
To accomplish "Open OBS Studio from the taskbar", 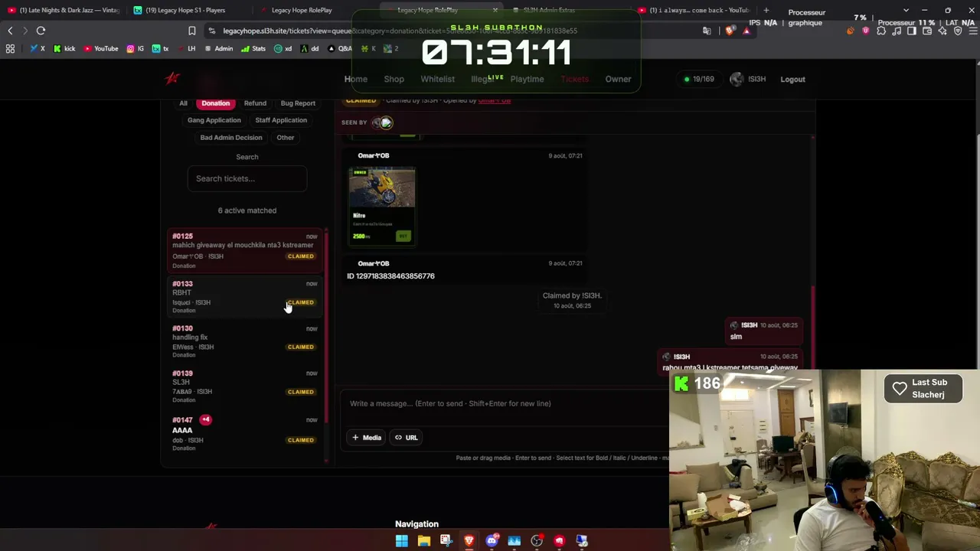I will (537, 541).
